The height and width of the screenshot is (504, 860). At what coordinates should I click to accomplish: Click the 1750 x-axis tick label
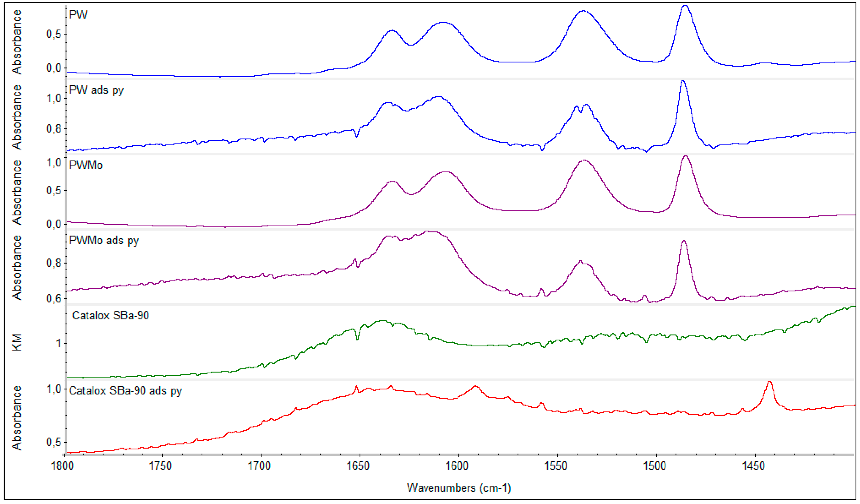click(161, 466)
